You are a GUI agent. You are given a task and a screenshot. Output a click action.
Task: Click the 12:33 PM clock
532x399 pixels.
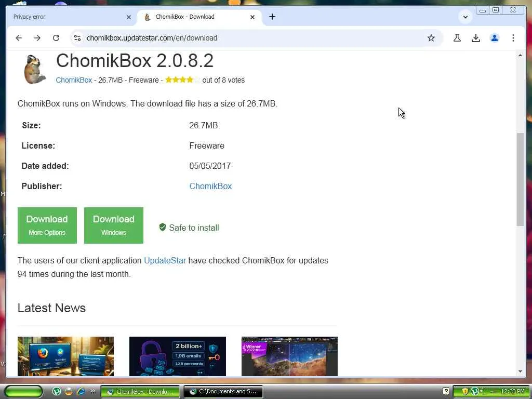[x=513, y=392]
